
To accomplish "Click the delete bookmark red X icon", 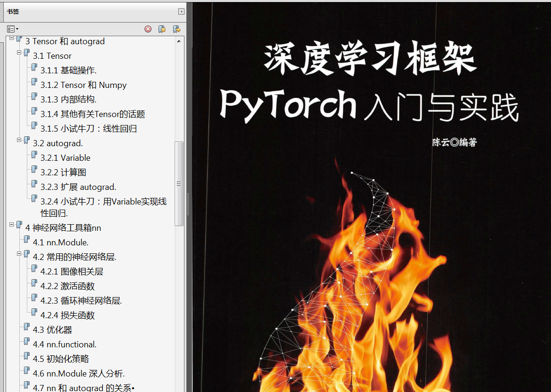I will coord(148,29).
